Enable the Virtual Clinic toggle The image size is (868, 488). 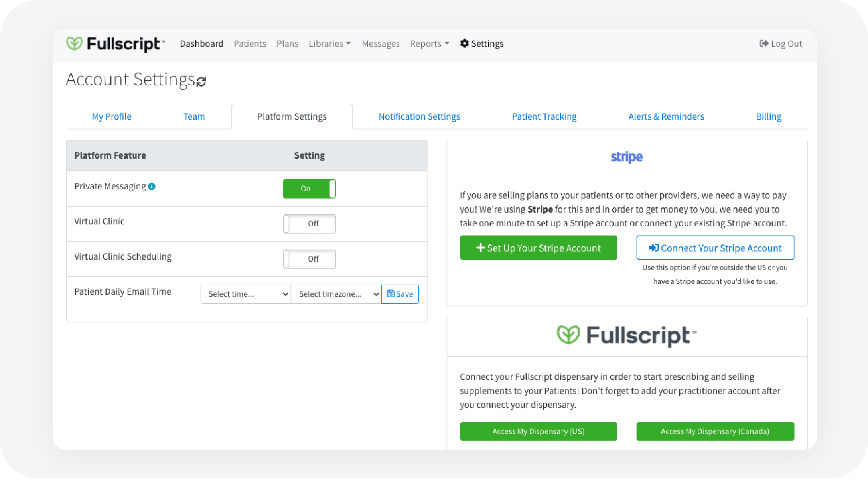click(x=309, y=224)
